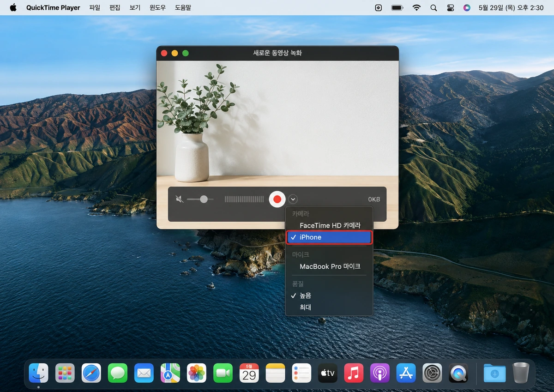This screenshot has width=554, height=392.
Task: Open Messages from the Dock
Action: (118, 373)
